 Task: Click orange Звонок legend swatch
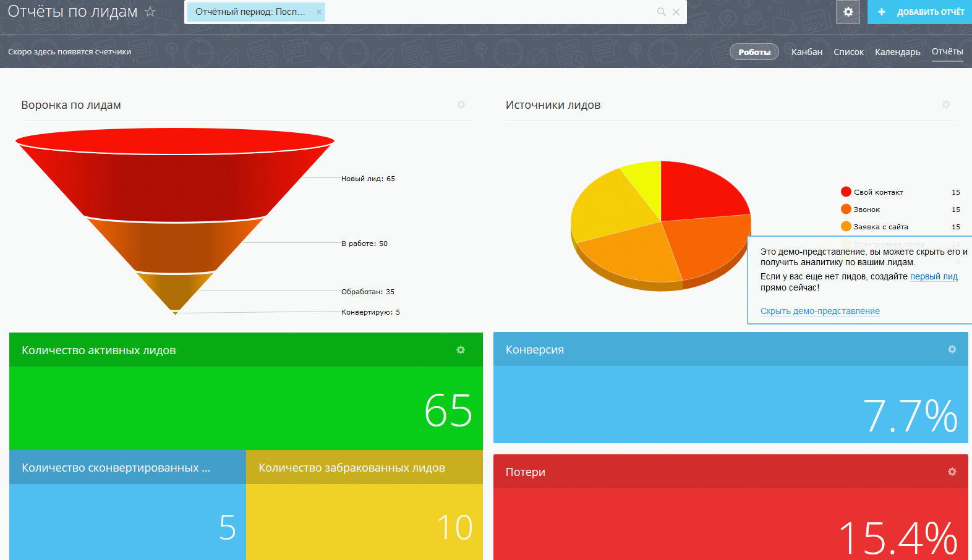tap(846, 209)
